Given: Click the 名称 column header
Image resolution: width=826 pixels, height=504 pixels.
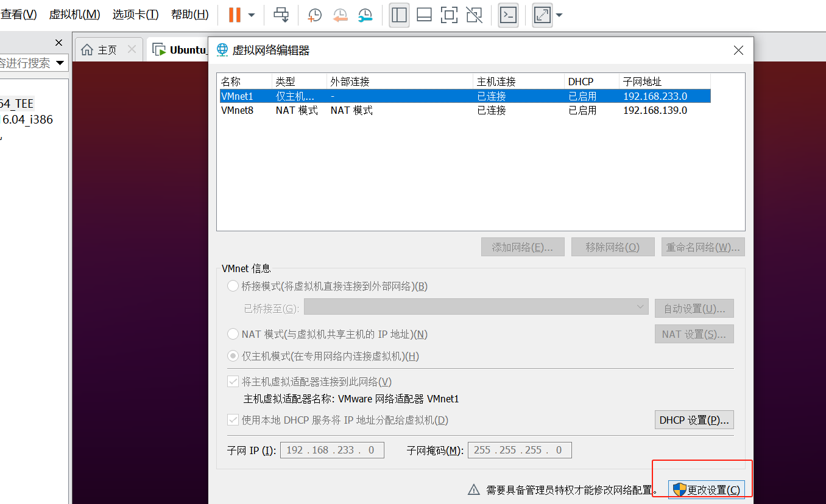Looking at the screenshot, I should click(x=245, y=82).
